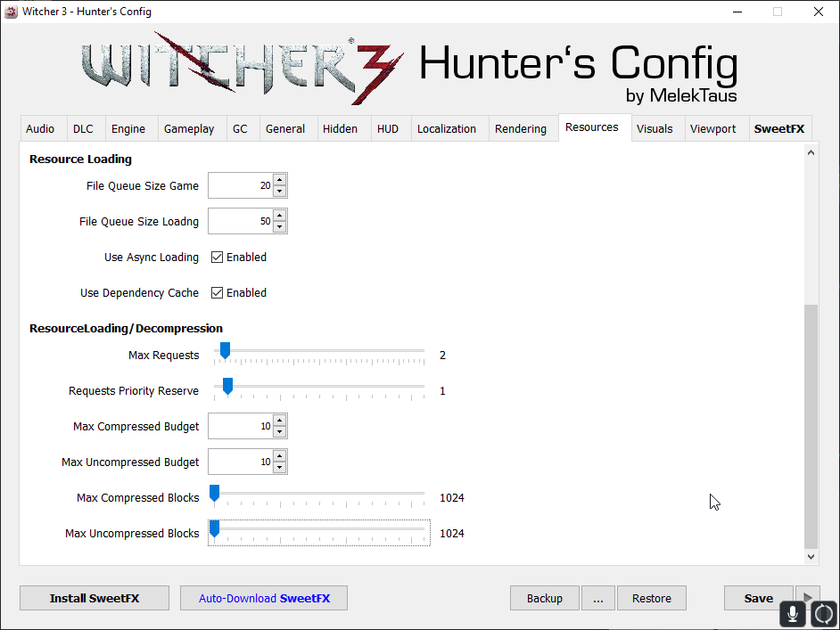Click the microphone icon in bottom corner

pyautogui.click(x=792, y=614)
